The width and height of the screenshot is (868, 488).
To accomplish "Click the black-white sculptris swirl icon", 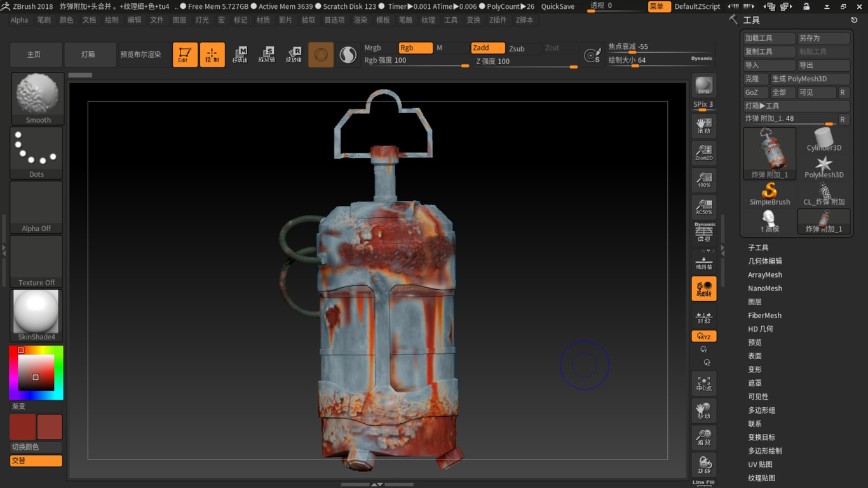I will coord(348,55).
